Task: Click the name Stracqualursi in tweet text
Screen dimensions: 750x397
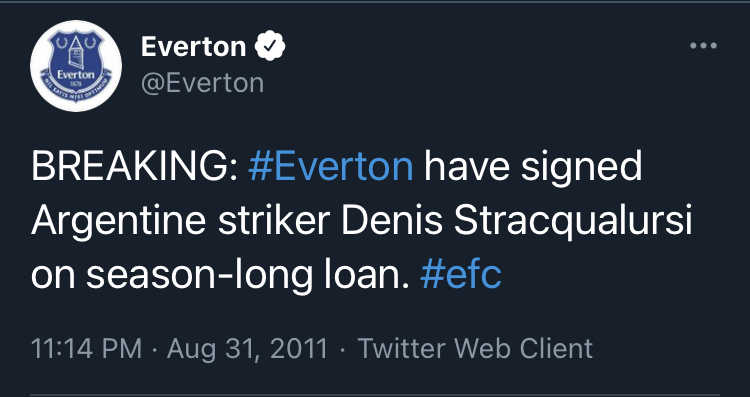Action: coord(574,223)
